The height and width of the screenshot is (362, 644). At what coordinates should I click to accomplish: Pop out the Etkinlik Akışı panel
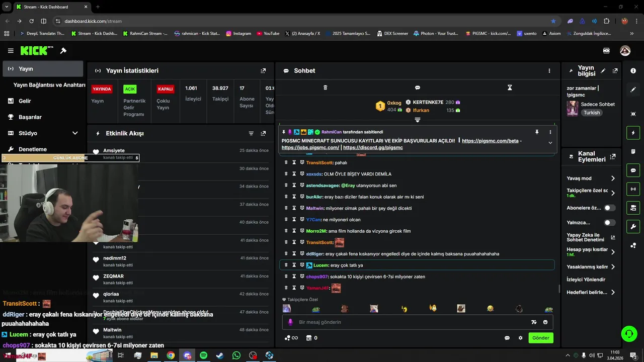(x=263, y=133)
